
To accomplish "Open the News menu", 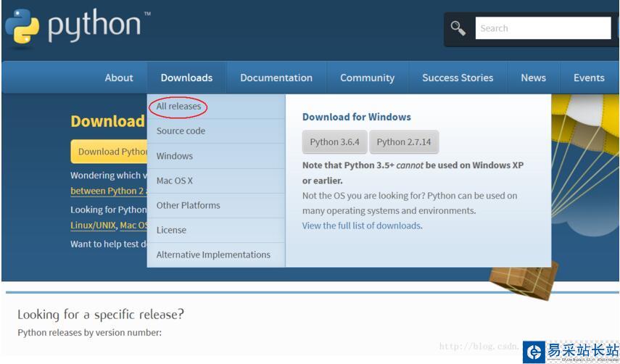I will pos(534,78).
